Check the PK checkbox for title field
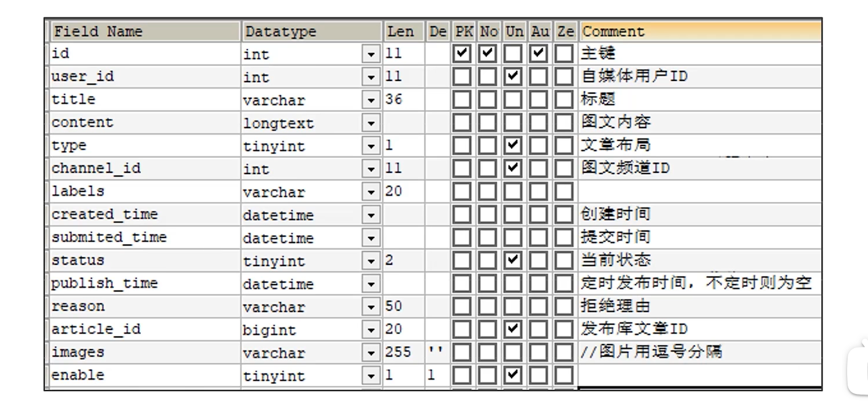The width and height of the screenshot is (868, 419). (x=462, y=100)
